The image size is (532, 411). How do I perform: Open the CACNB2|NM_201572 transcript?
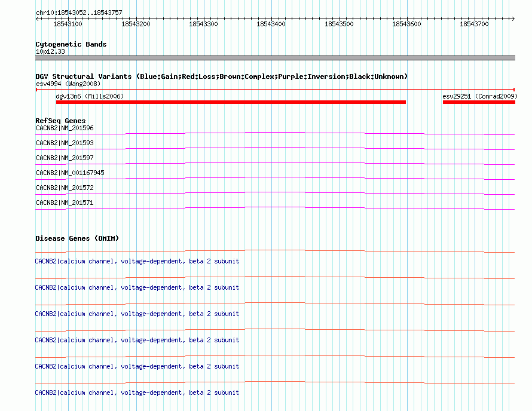(65, 188)
